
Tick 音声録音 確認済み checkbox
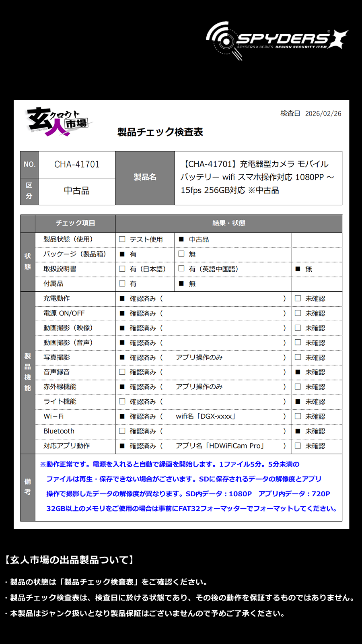[x=122, y=372]
